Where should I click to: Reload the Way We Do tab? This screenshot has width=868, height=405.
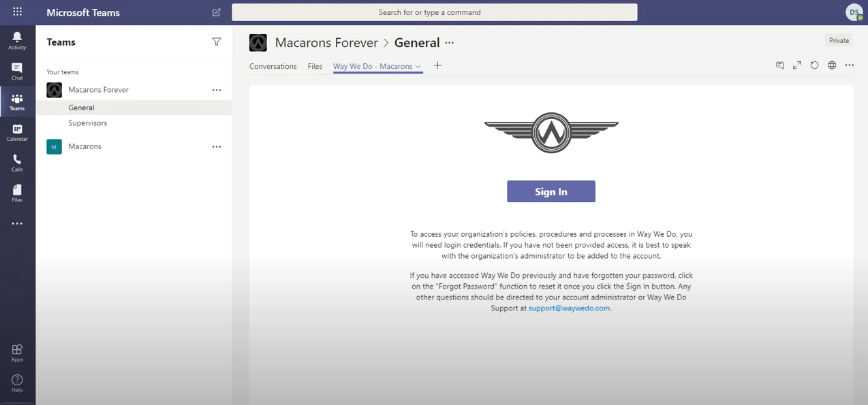point(814,65)
